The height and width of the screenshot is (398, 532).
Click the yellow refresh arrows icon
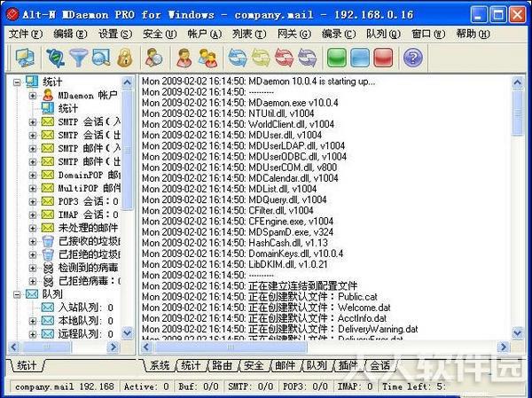pos(261,58)
